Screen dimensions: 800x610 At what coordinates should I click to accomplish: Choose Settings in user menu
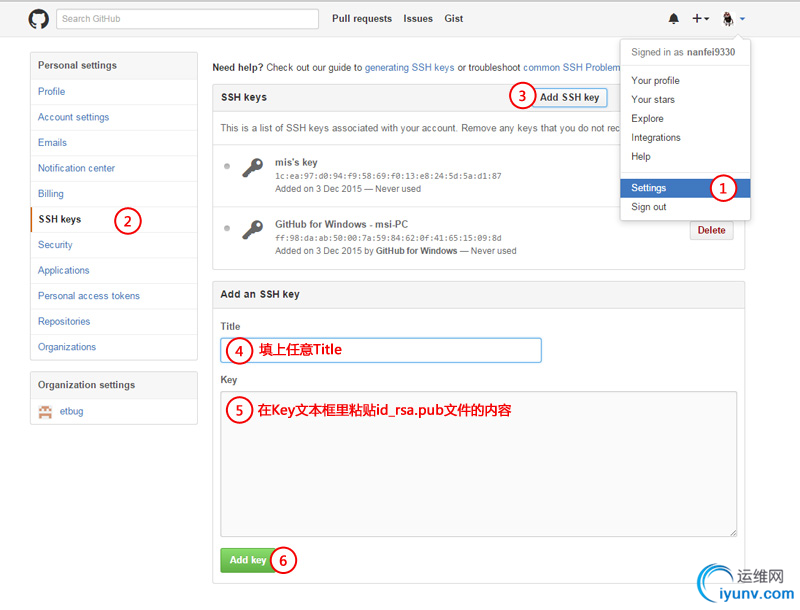[x=685, y=188]
